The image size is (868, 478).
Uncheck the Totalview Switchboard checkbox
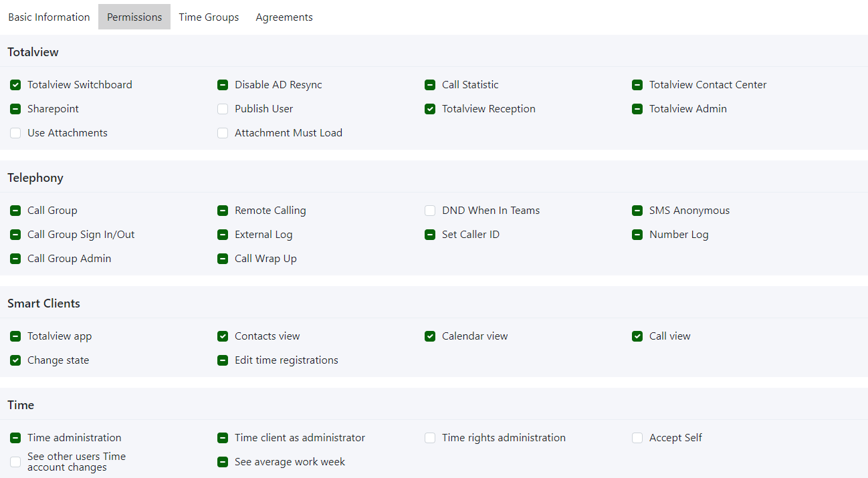(x=15, y=85)
